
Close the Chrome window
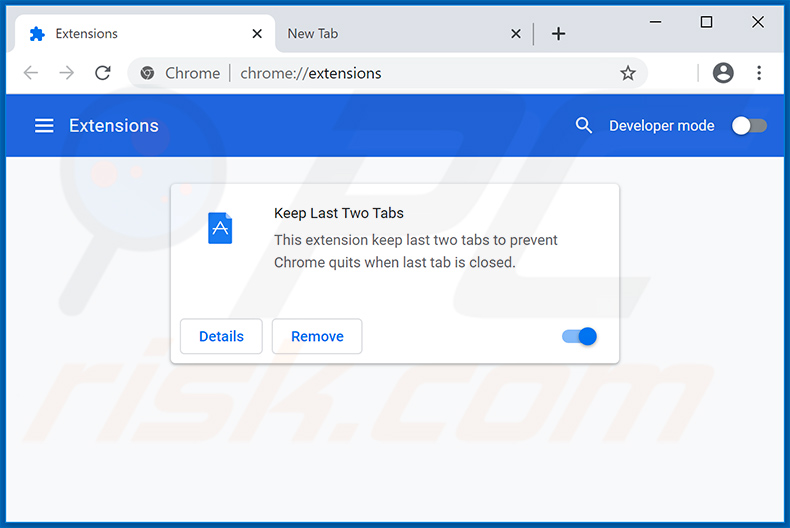758,22
